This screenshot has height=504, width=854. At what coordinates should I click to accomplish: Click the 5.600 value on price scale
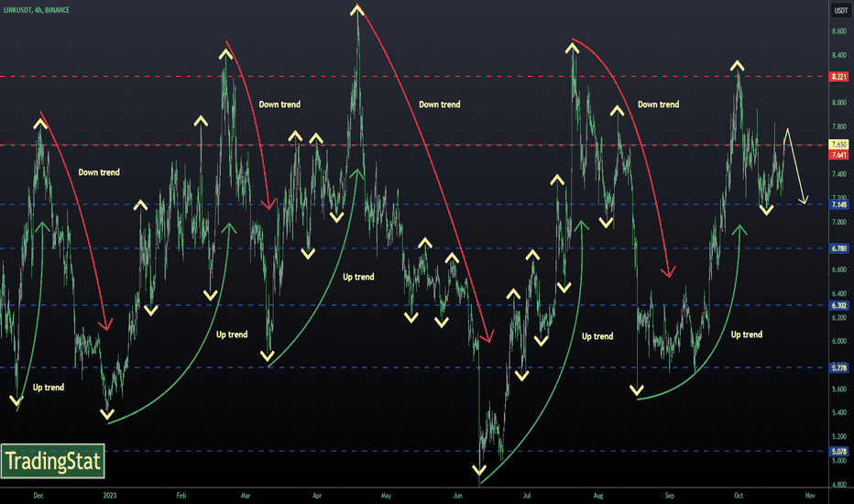click(x=839, y=389)
